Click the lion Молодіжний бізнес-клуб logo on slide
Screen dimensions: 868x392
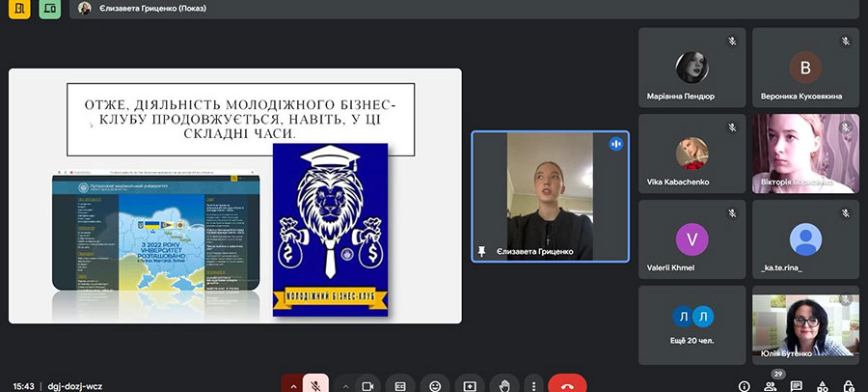click(x=330, y=230)
